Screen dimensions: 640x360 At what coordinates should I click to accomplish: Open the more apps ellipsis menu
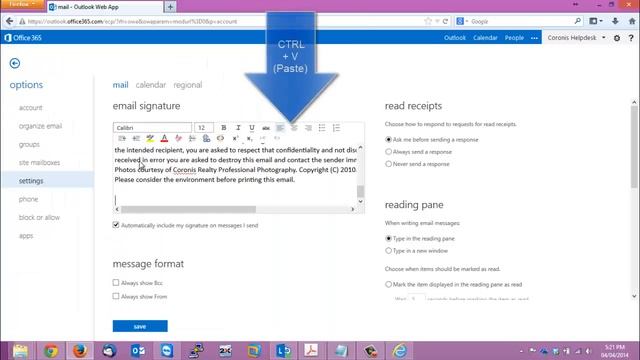coord(534,38)
